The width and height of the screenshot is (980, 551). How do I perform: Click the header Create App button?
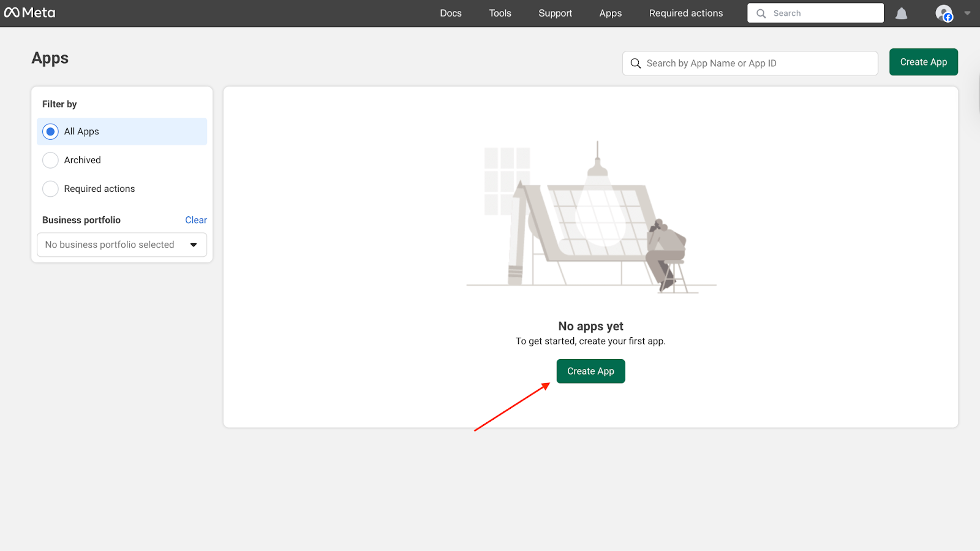923,62
